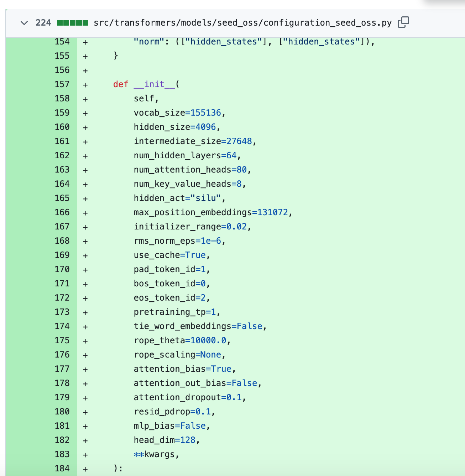Click the green diffstat blocks

tap(73, 23)
